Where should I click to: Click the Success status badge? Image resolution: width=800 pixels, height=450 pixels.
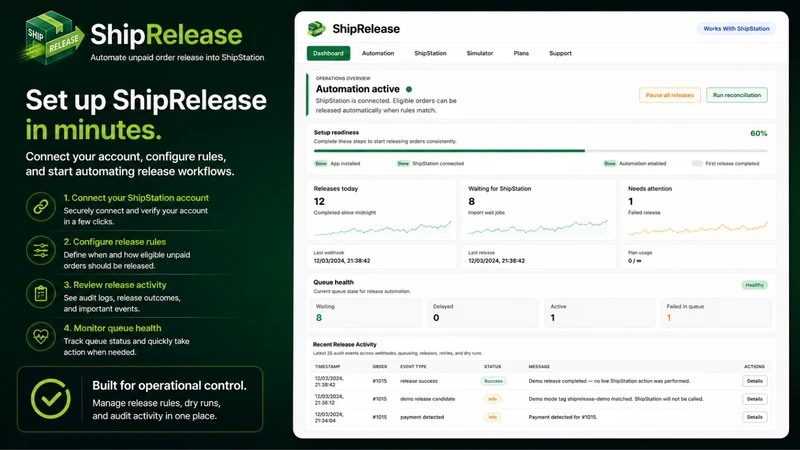[x=493, y=381]
